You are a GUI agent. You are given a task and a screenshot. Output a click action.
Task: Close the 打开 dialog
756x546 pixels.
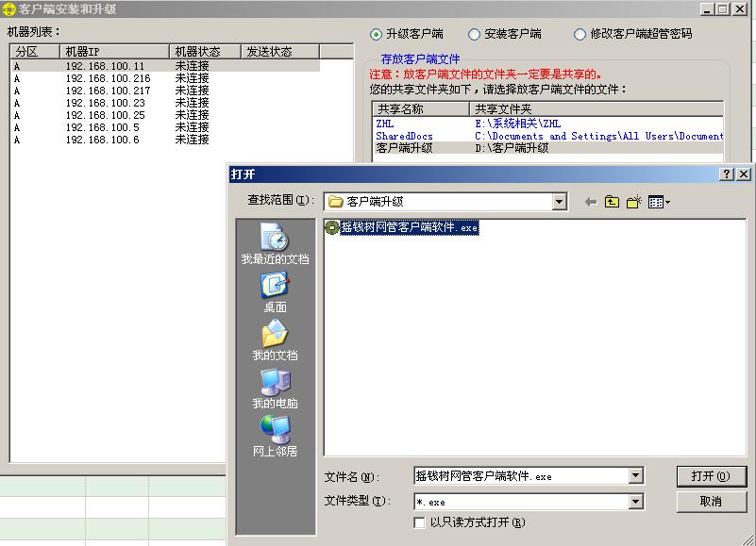pos(744,174)
